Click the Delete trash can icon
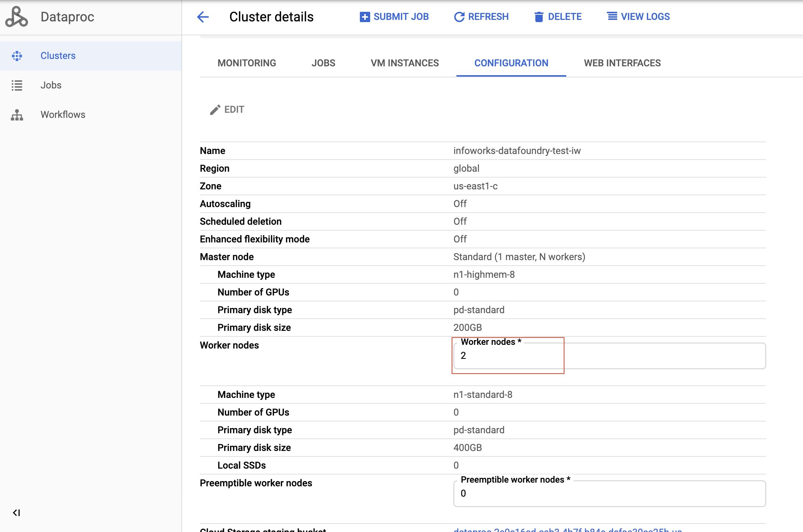The height and width of the screenshot is (532, 803). tap(539, 17)
